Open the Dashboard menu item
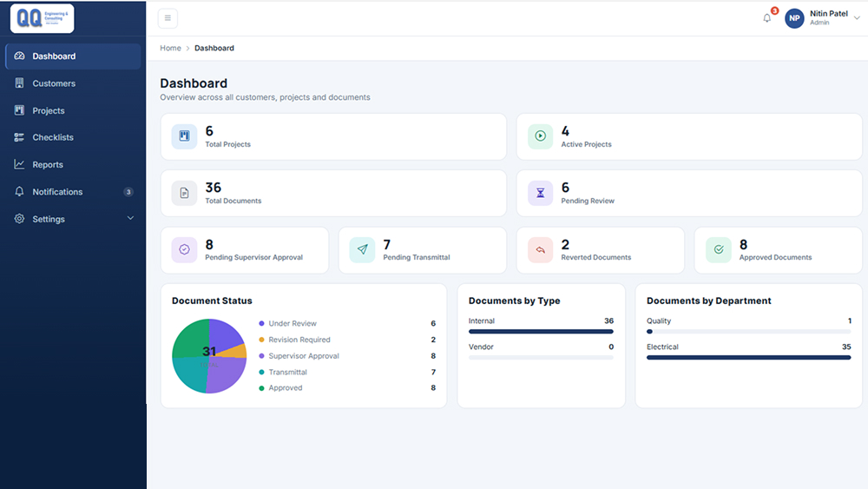The width and height of the screenshot is (868, 489). point(73,56)
